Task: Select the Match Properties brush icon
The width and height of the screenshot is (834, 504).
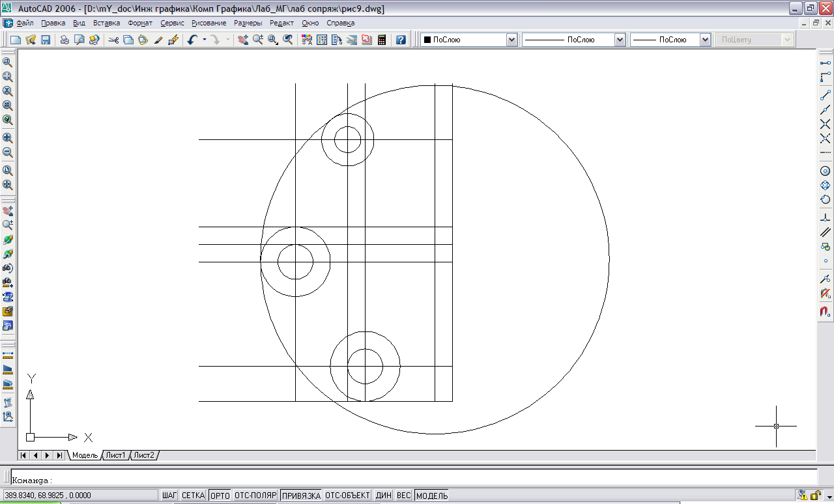Action: pyautogui.click(x=158, y=40)
